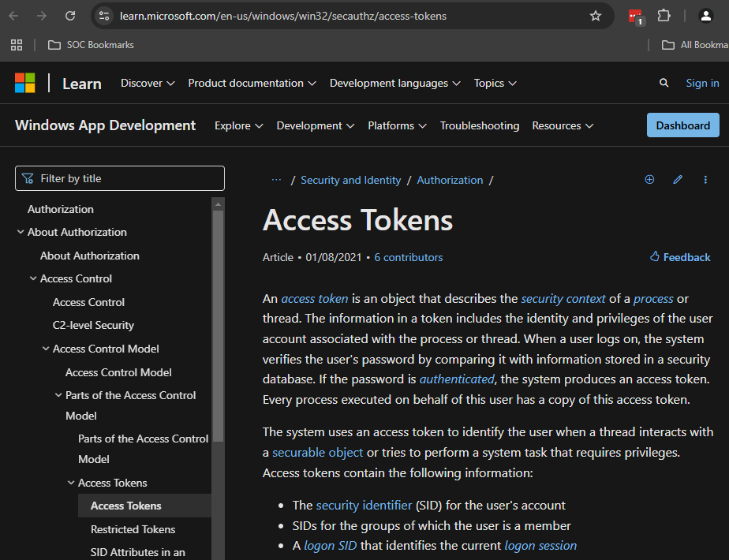729x560 pixels.
Task: Click the Feedback button with thumbs-up
Action: [679, 257]
